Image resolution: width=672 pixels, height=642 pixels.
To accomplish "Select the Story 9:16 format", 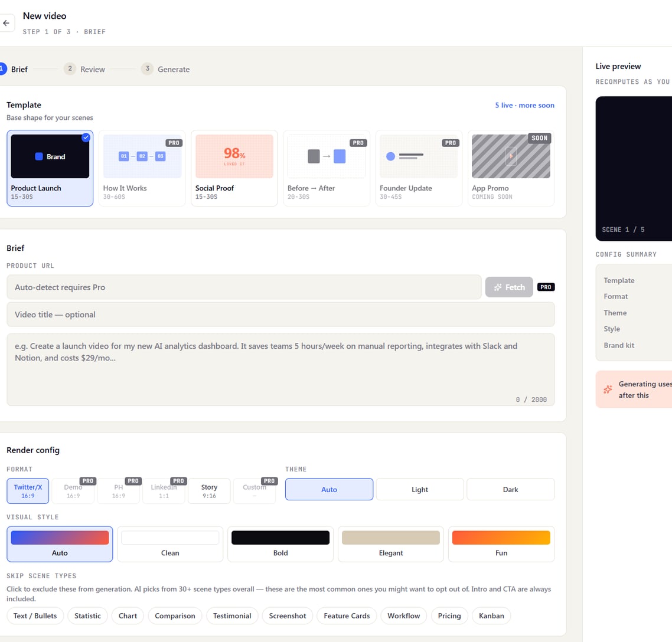I will pos(209,491).
